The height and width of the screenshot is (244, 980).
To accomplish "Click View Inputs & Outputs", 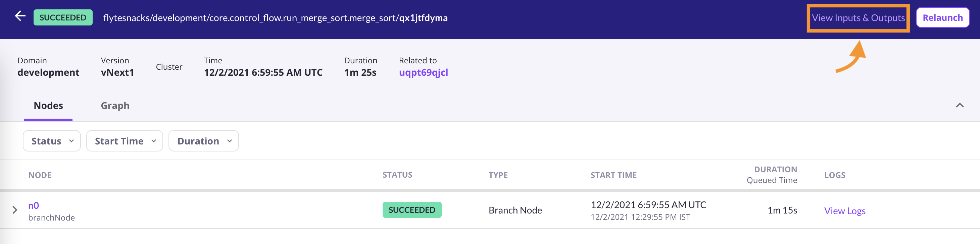I will [x=858, y=18].
